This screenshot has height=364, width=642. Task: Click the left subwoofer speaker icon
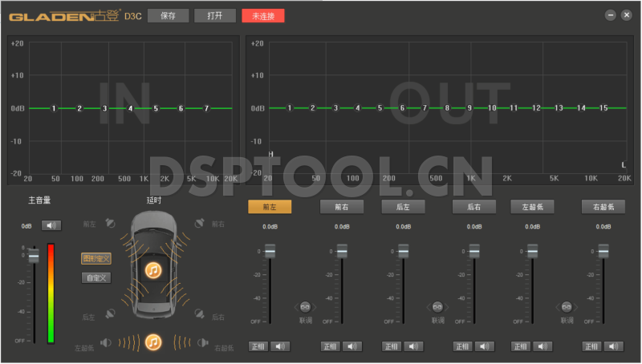coord(106,343)
